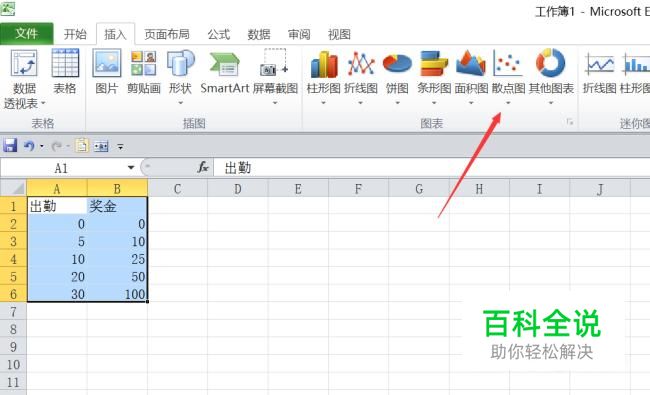Click 屏幕截图 screenshot icon

tap(274, 63)
